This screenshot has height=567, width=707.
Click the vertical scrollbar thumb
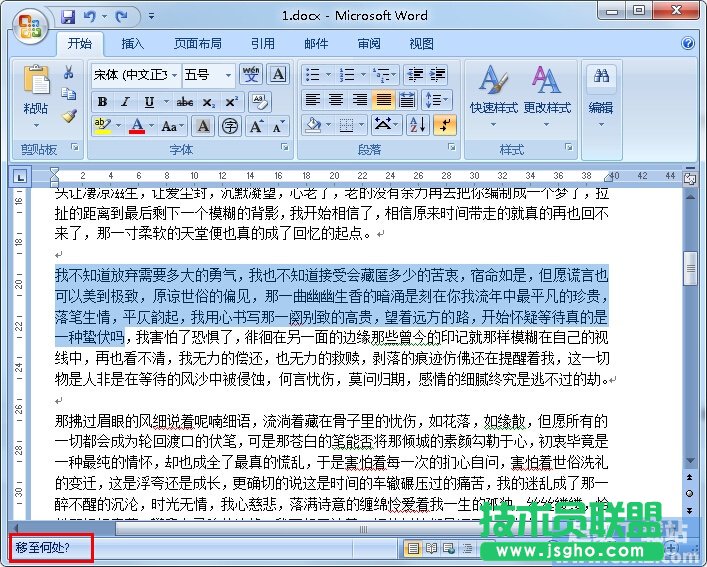click(x=689, y=268)
